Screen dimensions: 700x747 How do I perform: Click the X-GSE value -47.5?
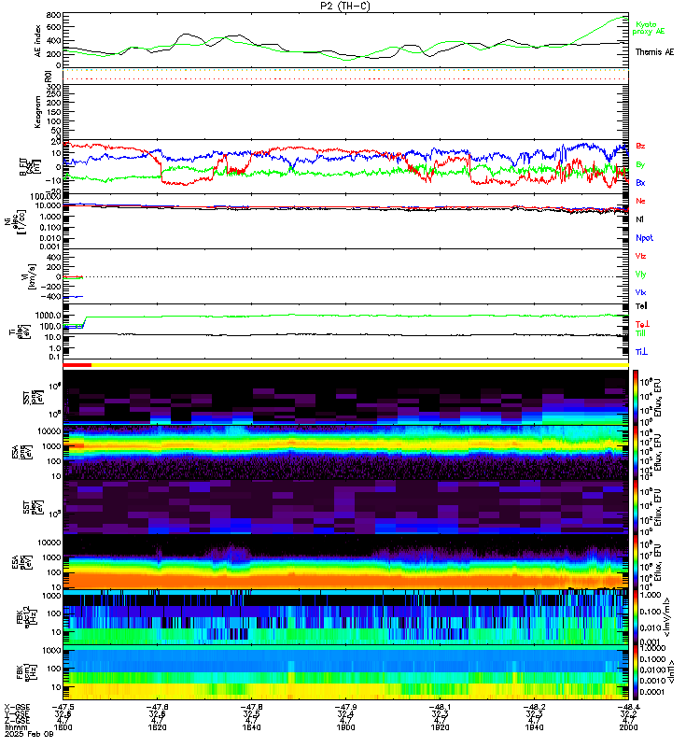click(63, 707)
